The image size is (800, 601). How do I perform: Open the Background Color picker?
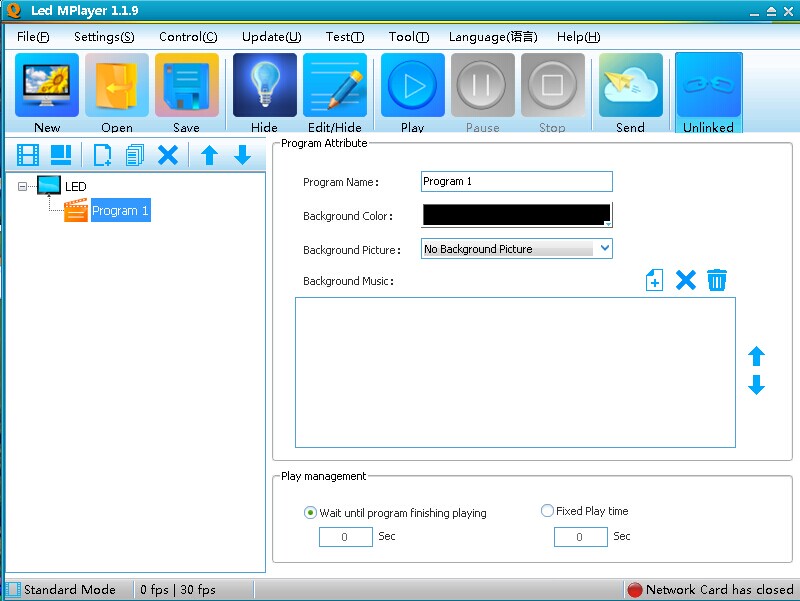516,214
